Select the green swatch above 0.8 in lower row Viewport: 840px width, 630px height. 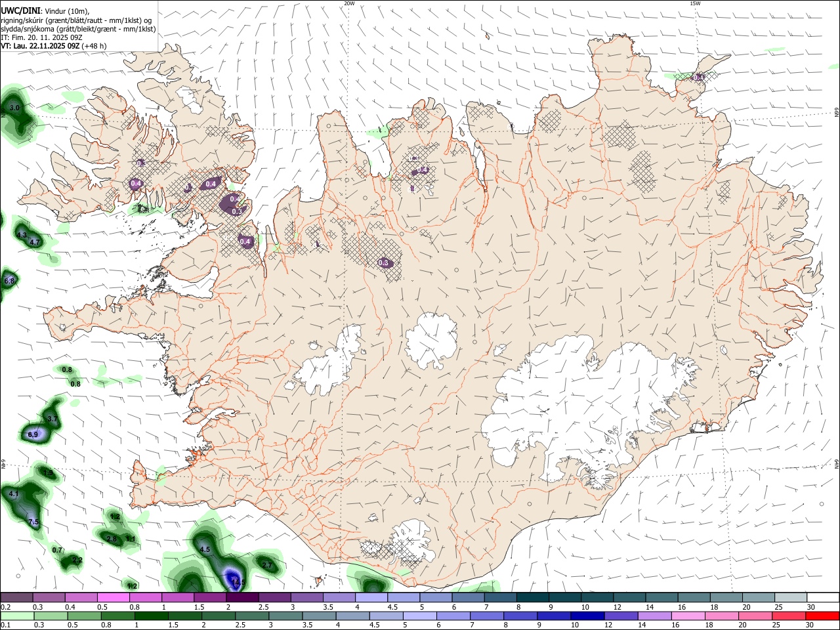click(x=117, y=616)
